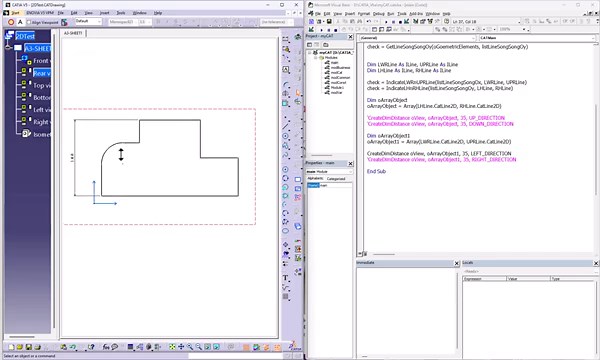Screen dimensions: 600x360
Task: Select the Line tool in CATIA right toolbar
Action: pyautogui.click(x=285, y=126)
